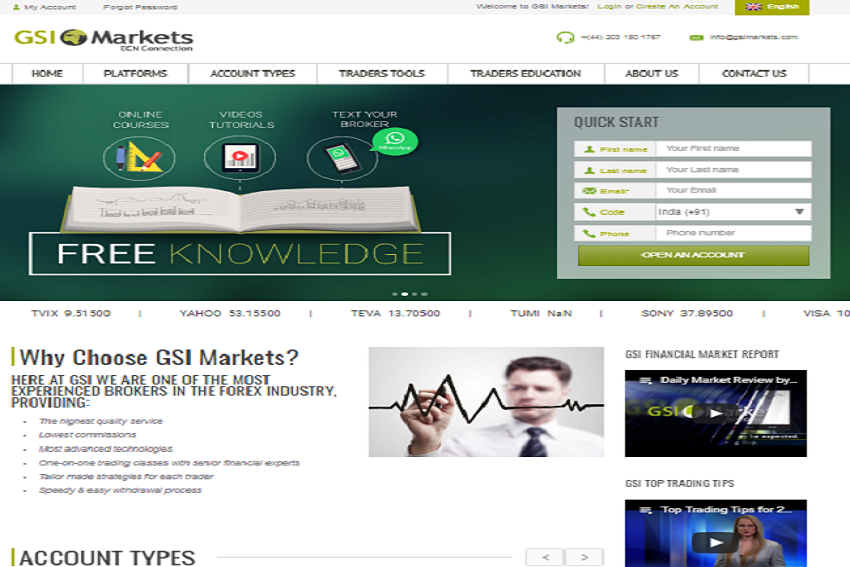
Task: Click the info@gsimarkets.com email link
Action: click(x=754, y=37)
